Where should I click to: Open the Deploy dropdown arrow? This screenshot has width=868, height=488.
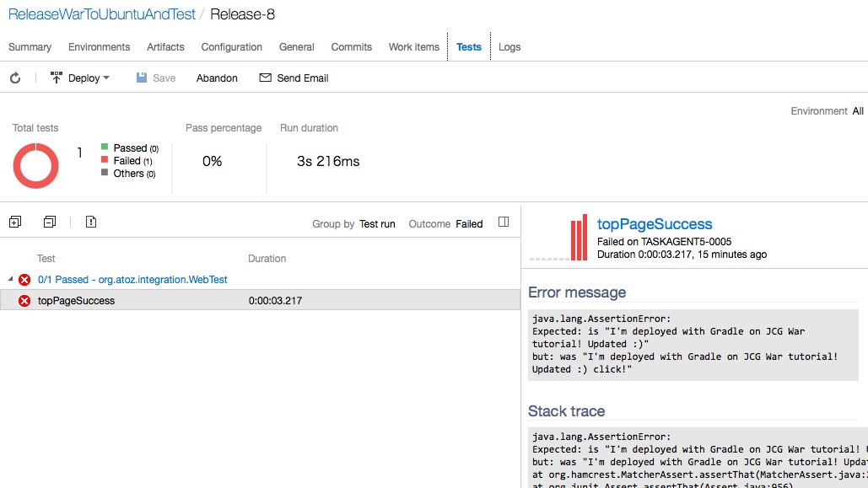(x=106, y=78)
